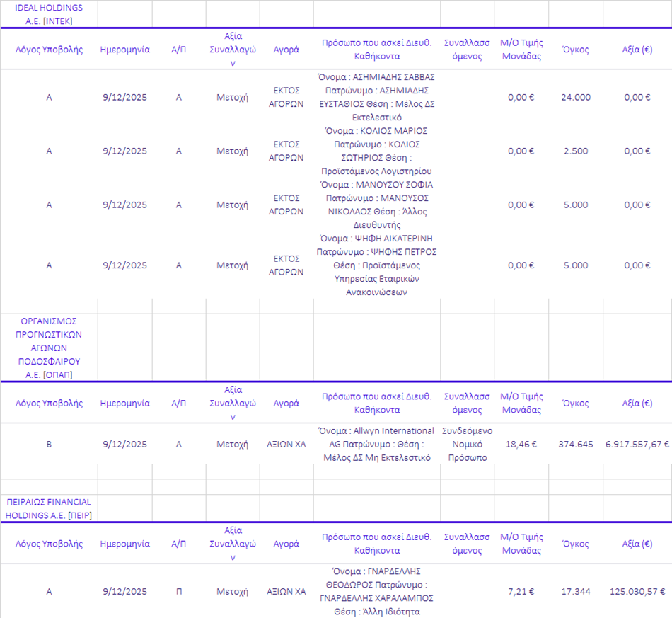Viewport: 672px width, 618px height.
Task: Click the 125.030,57 € value cell
Action: [x=637, y=591]
